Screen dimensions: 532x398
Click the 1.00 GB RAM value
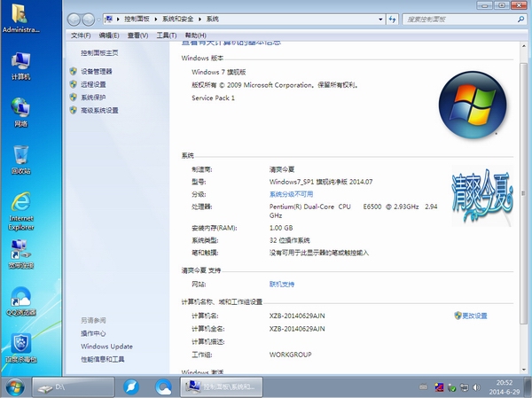coord(281,228)
